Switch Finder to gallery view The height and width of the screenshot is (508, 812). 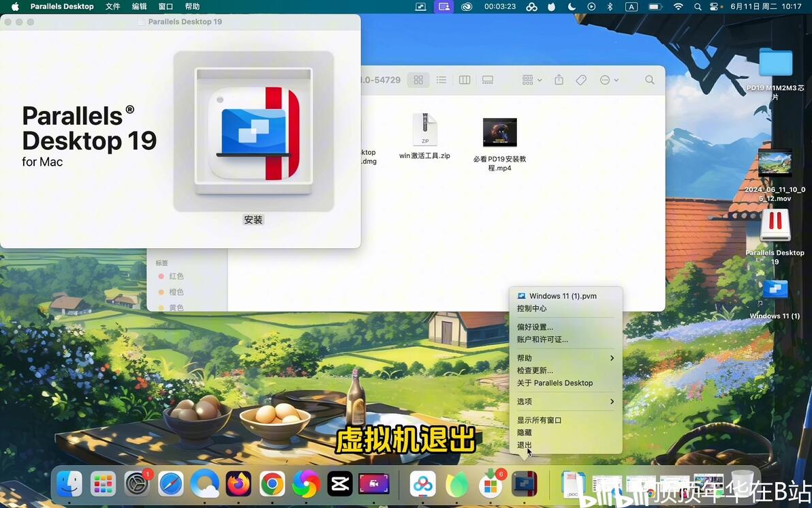coord(487,80)
